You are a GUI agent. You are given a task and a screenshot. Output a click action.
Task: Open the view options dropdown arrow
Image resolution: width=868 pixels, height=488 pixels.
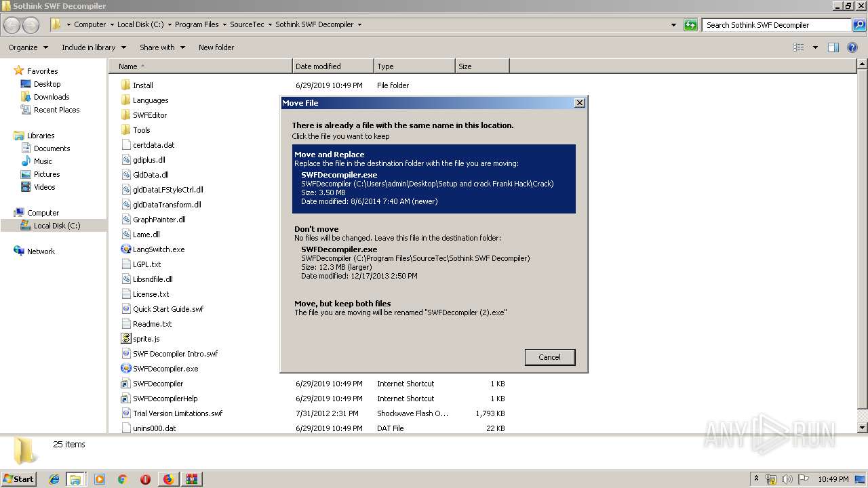pyautogui.click(x=815, y=47)
